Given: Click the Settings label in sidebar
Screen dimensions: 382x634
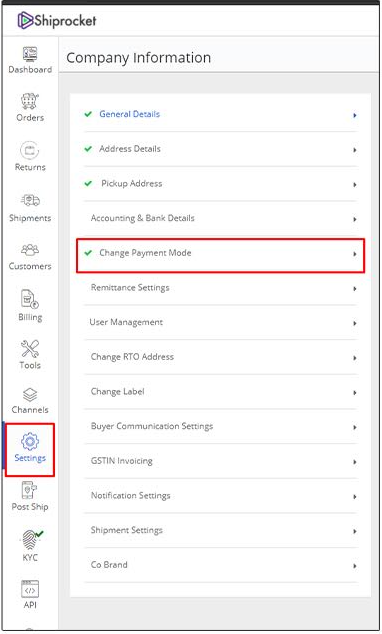Looking at the screenshot, I should click(30, 458).
